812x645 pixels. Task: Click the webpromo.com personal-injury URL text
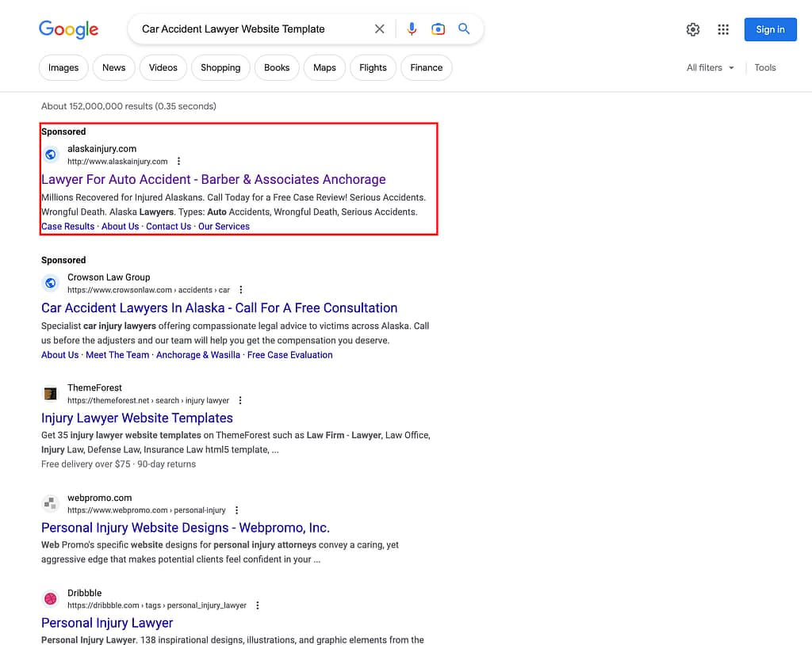click(147, 510)
